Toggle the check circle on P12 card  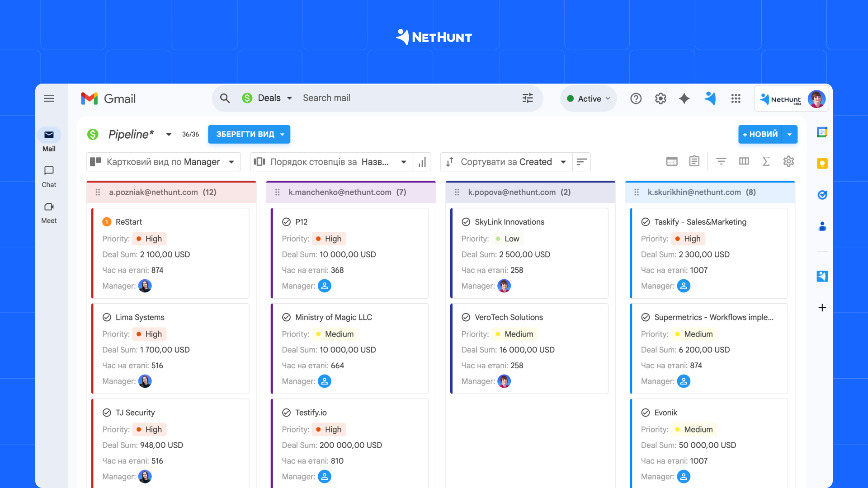[286, 222]
